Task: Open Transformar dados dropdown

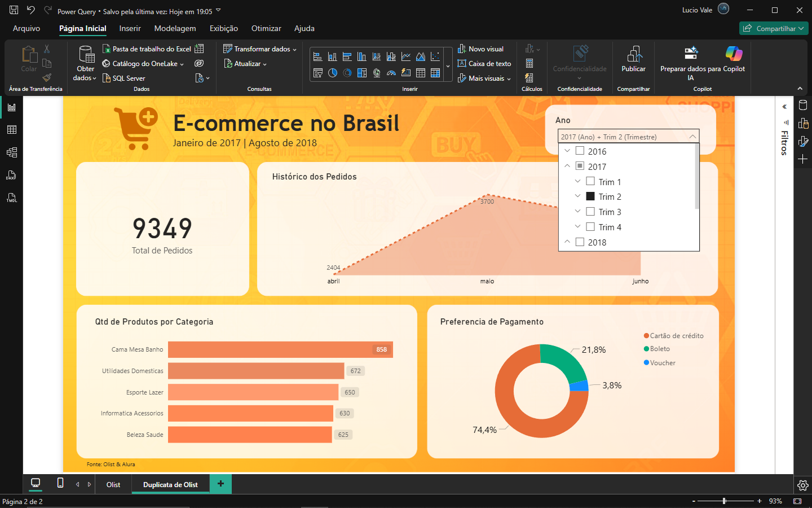Action: [260, 49]
